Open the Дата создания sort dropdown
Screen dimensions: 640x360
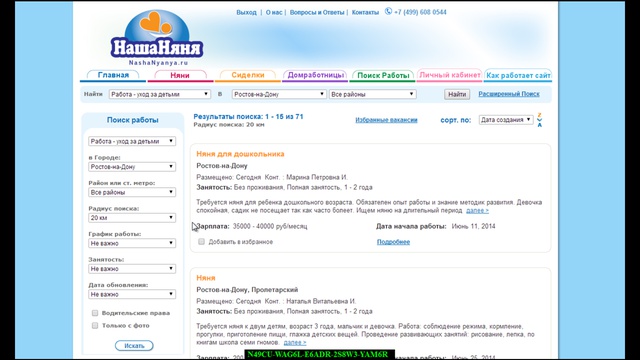pos(506,120)
